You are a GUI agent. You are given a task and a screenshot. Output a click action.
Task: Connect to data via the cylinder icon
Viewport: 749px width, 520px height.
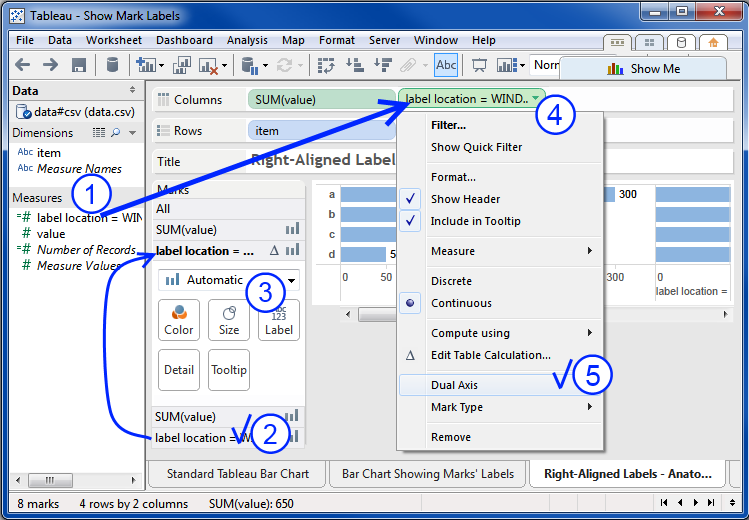pyautogui.click(x=112, y=64)
